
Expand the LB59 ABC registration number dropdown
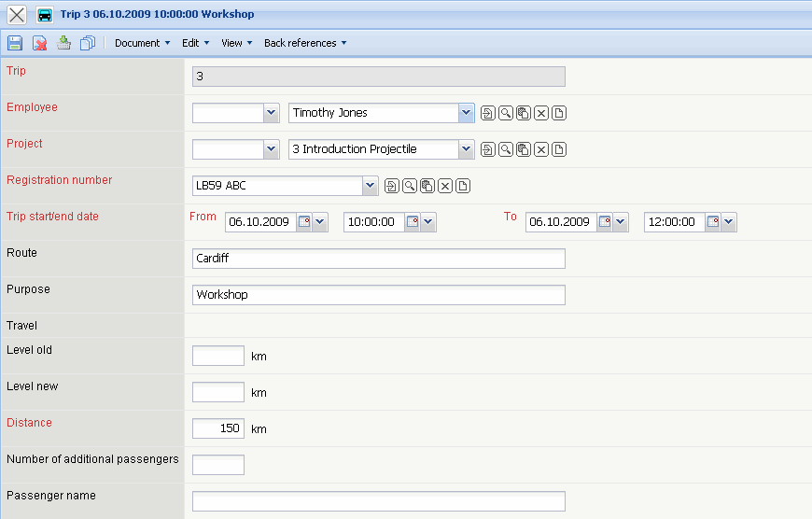[371, 186]
